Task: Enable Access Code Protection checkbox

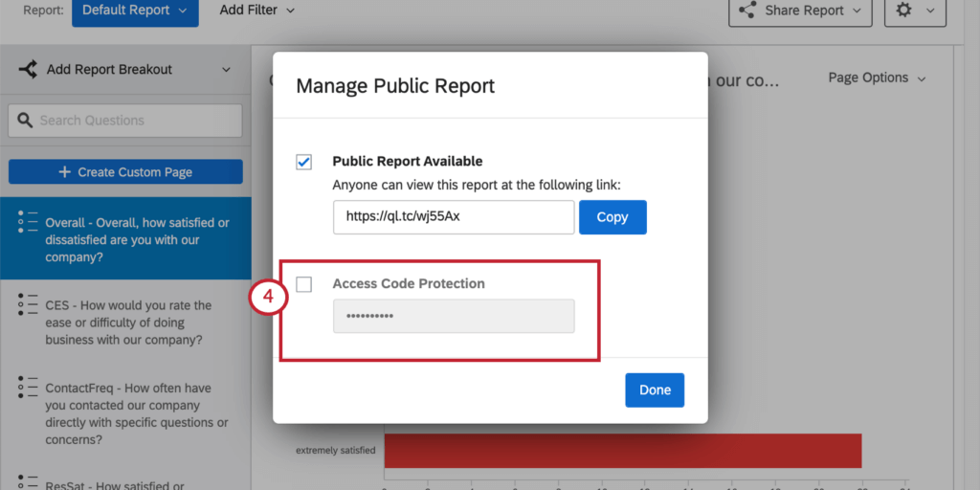Action: (303, 284)
